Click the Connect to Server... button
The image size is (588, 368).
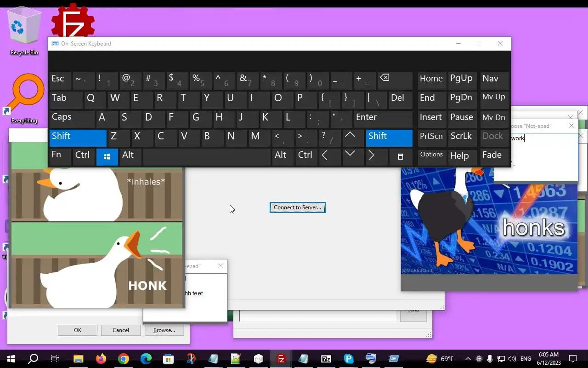pos(298,207)
